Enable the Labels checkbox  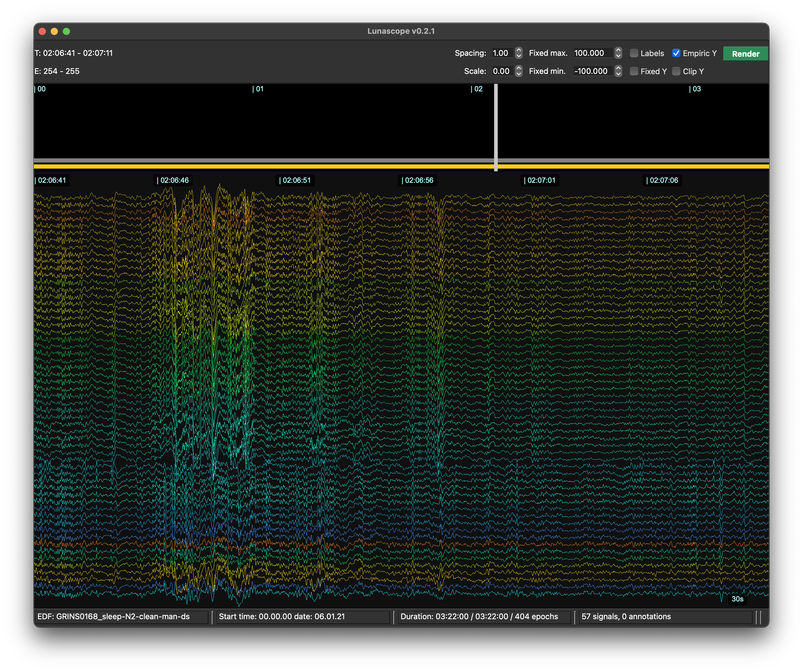(634, 53)
